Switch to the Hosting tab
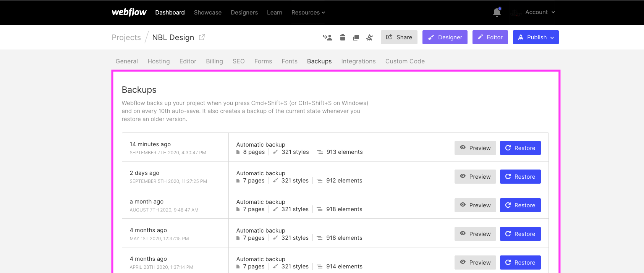Image resolution: width=644 pixels, height=273 pixels. [x=159, y=61]
